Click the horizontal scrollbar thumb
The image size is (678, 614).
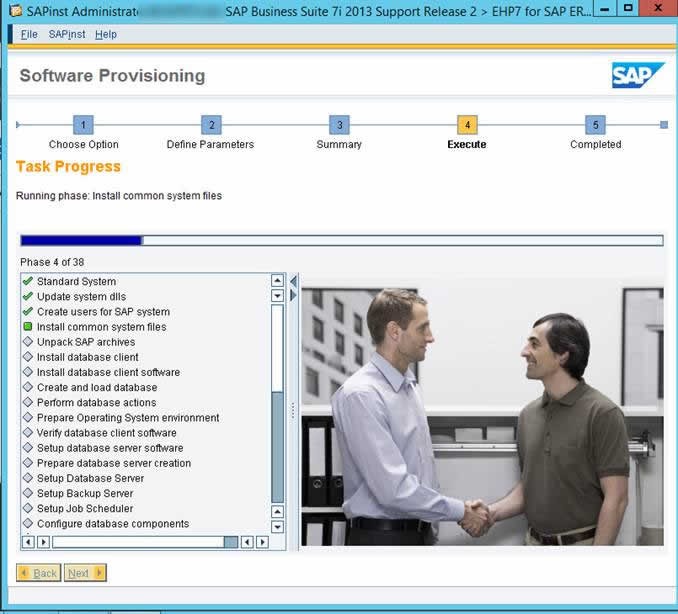point(231,542)
